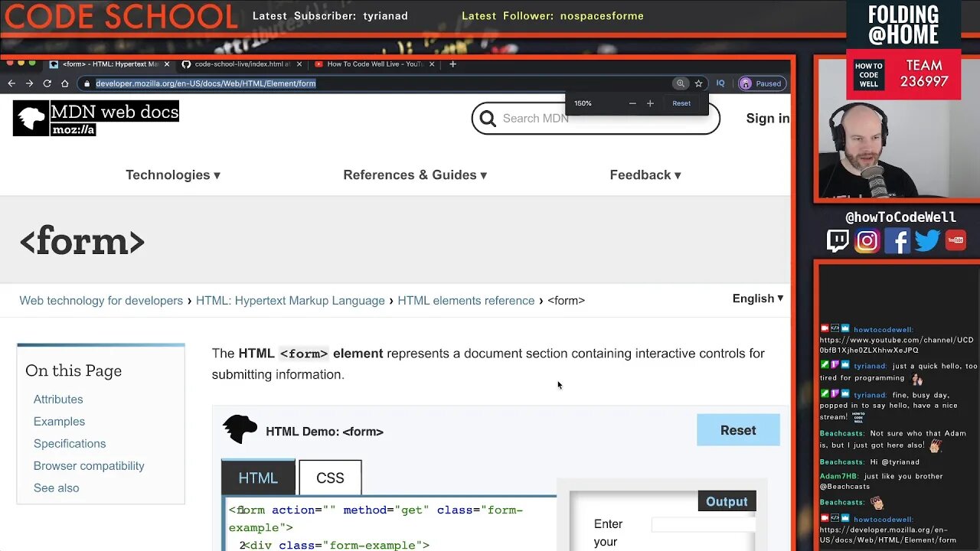Toggle the bookmark star in the address bar
Screen dimensions: 980x551
tap(699, 83)
